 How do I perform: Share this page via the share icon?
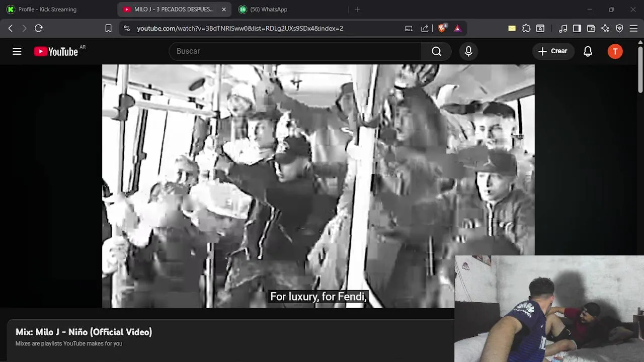coord(425,28)
